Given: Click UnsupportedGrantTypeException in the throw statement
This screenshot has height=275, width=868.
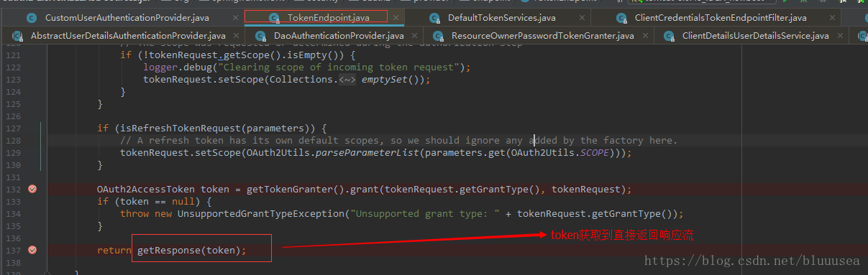Looking at the screenshot, I should tap(261, 213).
